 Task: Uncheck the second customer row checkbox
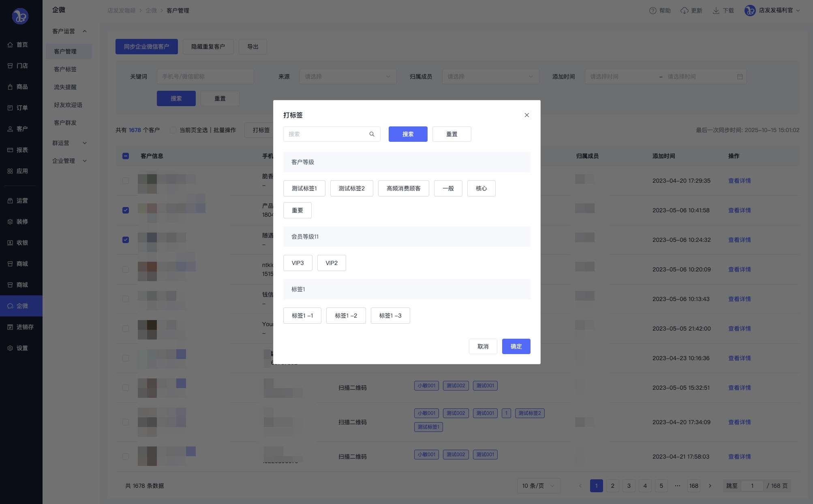tap(126, 210)
